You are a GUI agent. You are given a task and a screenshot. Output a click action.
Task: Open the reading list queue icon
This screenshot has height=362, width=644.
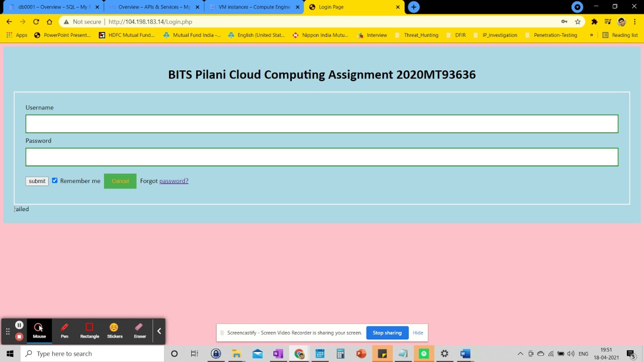pyautogui.click(x=608, y=22)
